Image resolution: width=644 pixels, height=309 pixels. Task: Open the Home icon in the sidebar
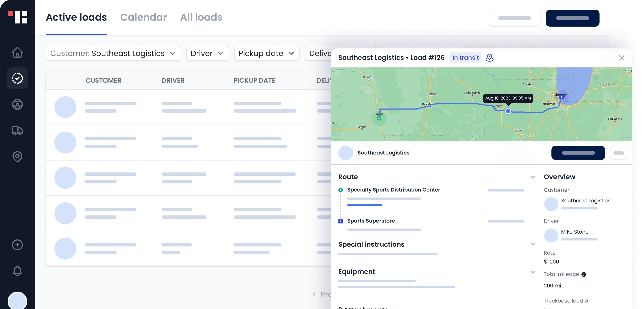pos(17,53)
